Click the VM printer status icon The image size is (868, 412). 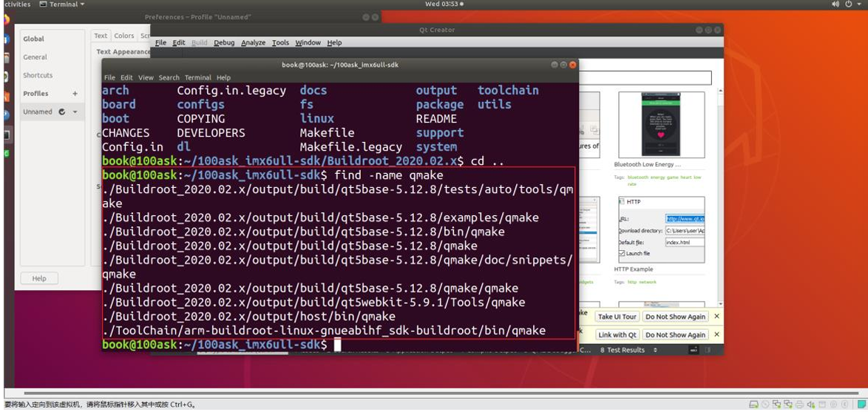pos(799,405)
